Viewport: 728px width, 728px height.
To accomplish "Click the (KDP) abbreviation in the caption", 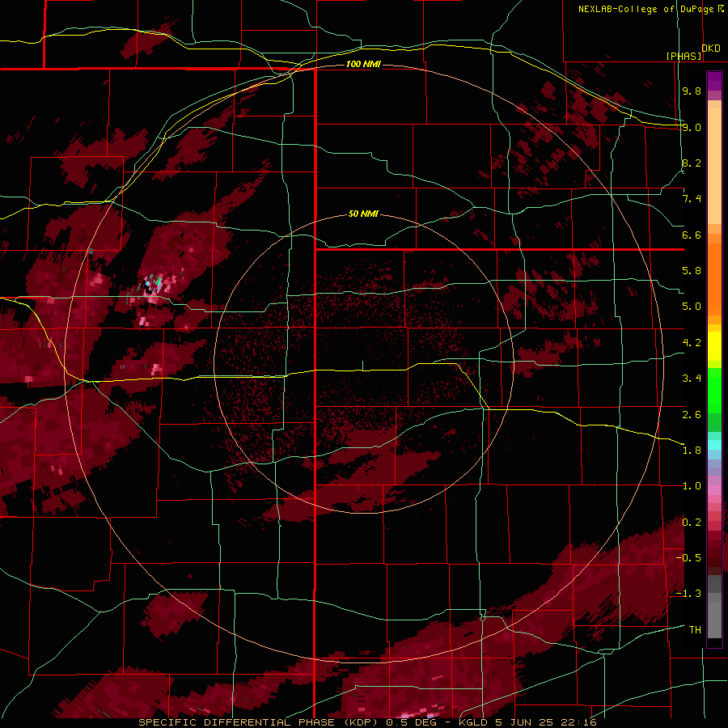I will [361, 722].
